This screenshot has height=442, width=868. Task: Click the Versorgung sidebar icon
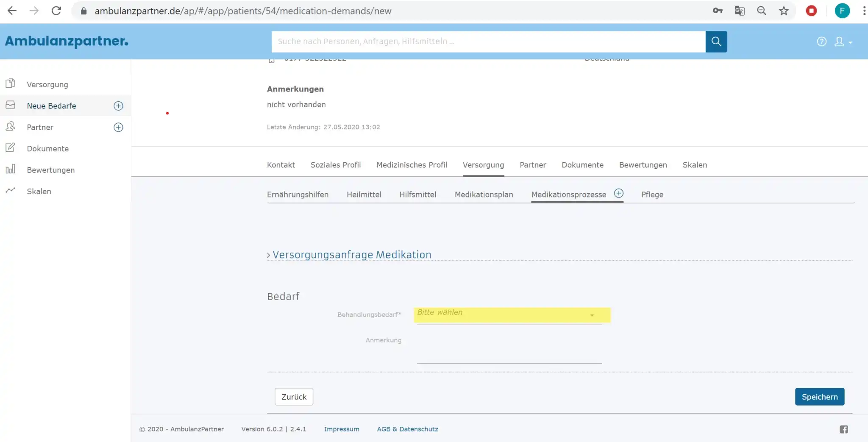(x=11, y=83)
